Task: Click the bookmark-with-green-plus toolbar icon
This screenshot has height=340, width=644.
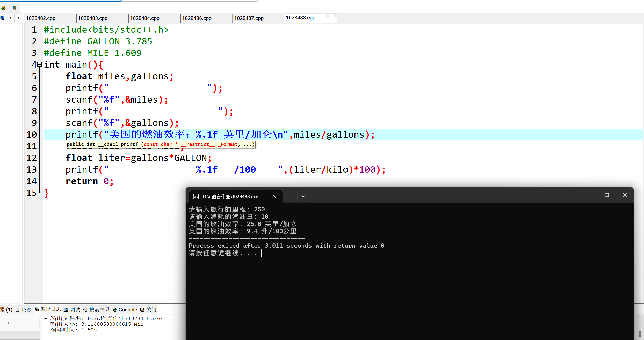Action: click(3, 8)
